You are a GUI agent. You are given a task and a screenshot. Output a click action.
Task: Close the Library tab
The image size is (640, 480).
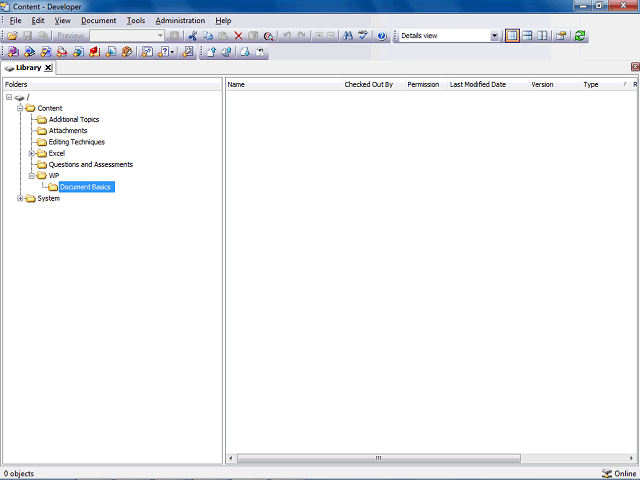tap(48, 68)
